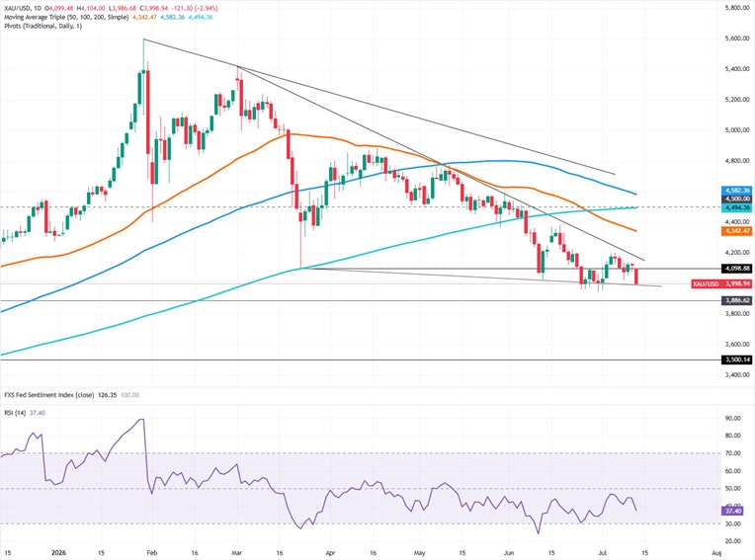Click the RSI (14) indicator label

(x=15, y=413)
